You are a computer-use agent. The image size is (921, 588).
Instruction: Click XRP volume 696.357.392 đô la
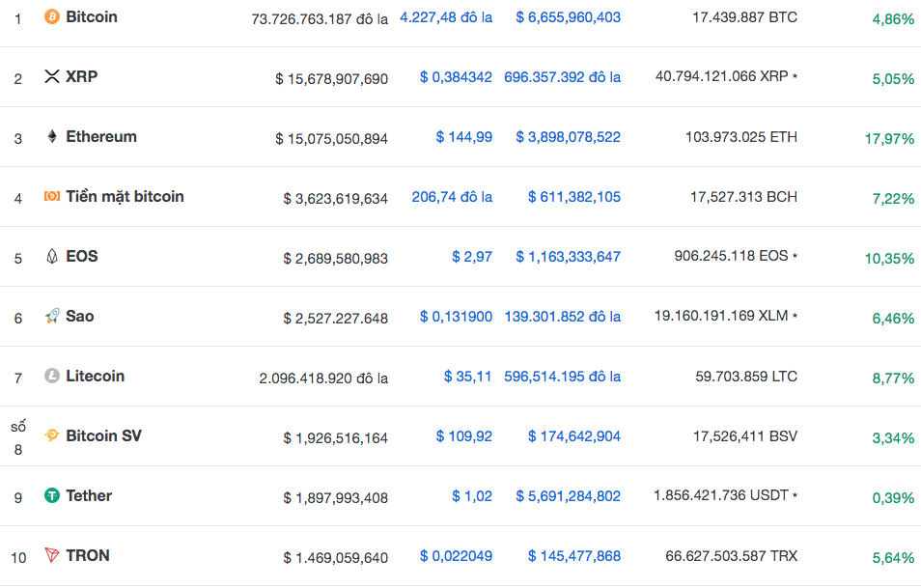(x=562, y=77)
